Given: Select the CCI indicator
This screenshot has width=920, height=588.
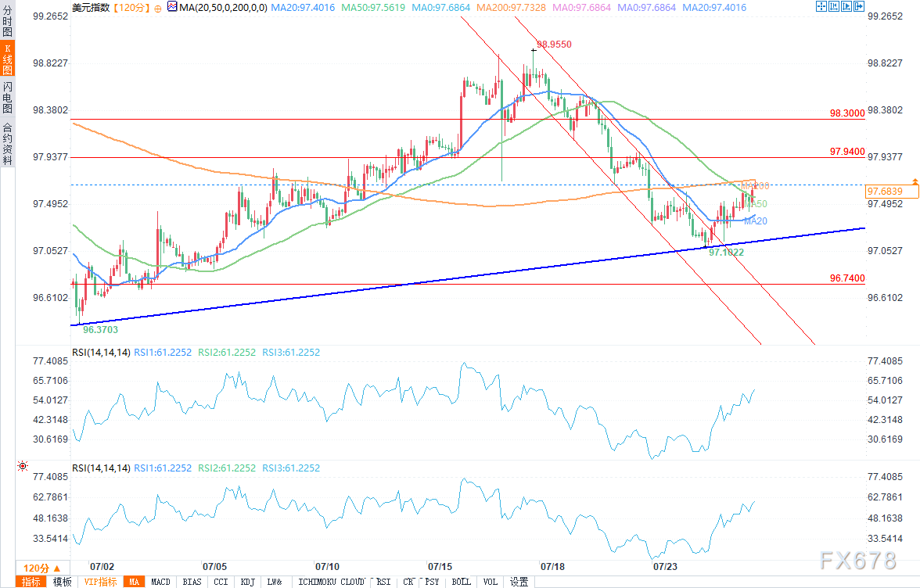Looking at the screenshot, I should pos(221,582).
